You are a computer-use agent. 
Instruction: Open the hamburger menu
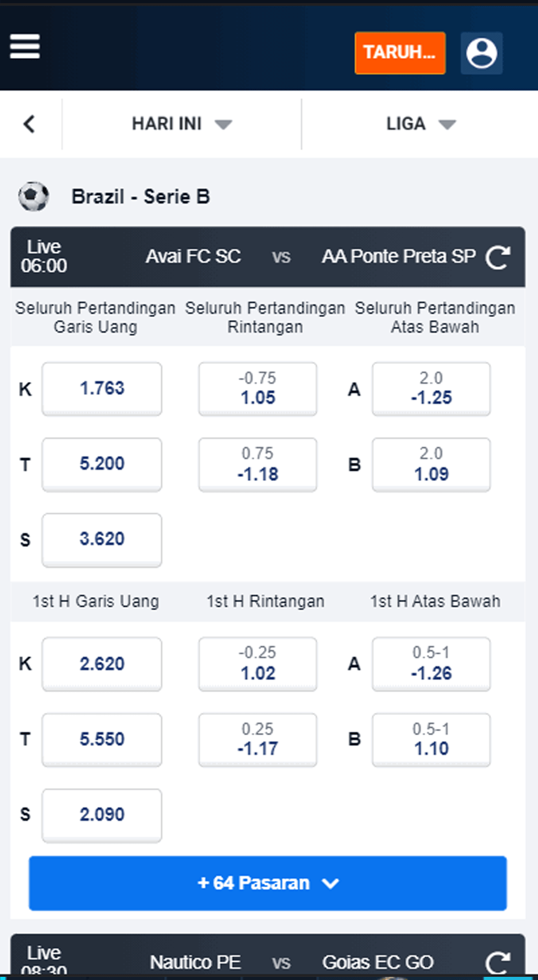[25, 47]
